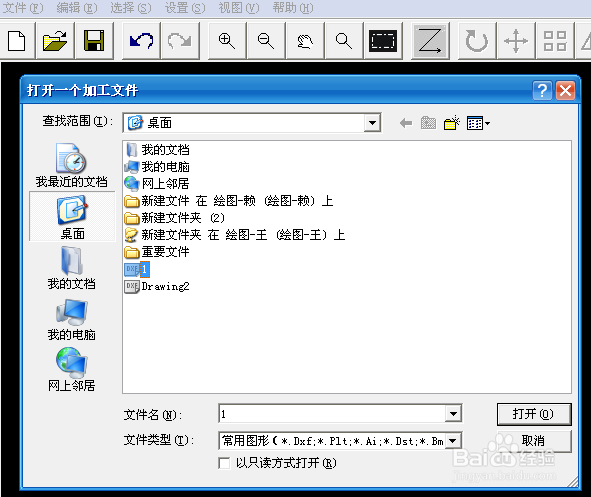Viewport: 591px width, 497px height.
Task: Select 我的文档 in file list
Action: click(158, 150)
